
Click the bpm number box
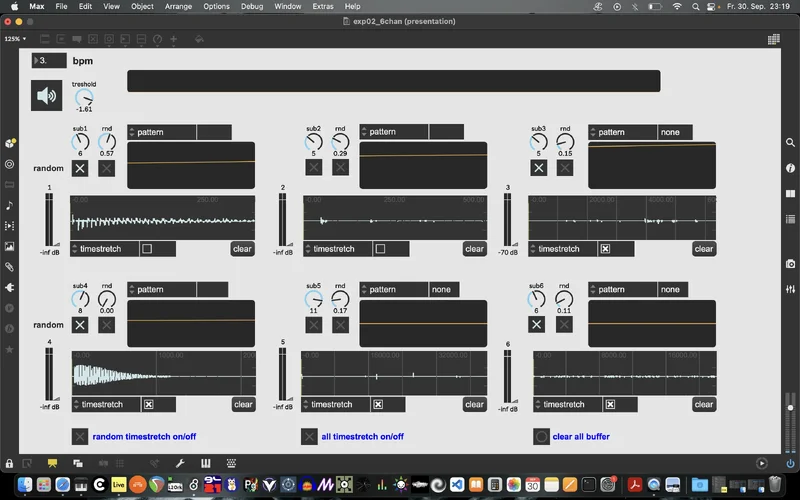point(49,60)
